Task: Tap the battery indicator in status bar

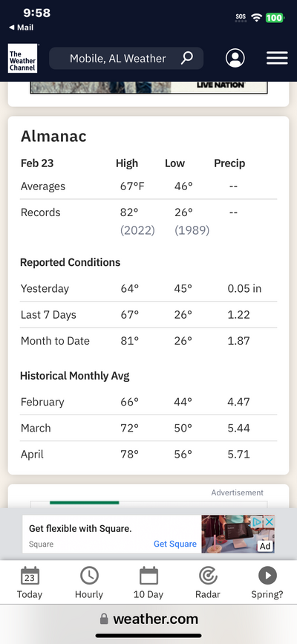Action: (275, 18)
